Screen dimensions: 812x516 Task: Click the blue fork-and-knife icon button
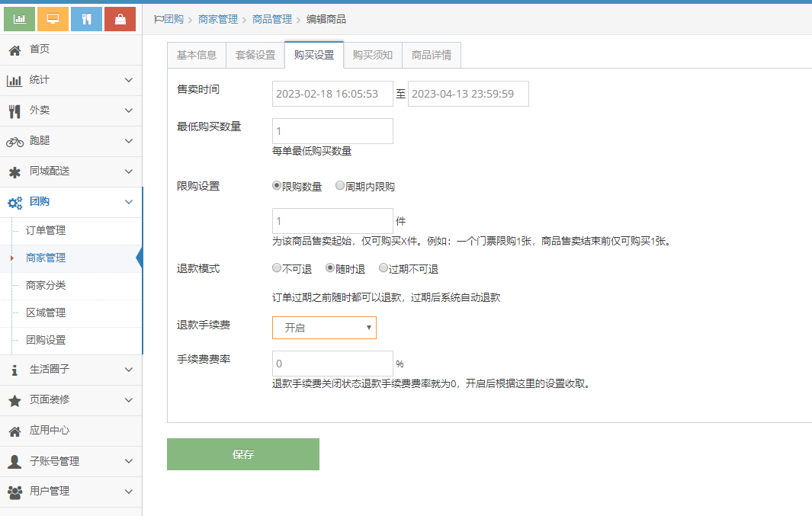coord(87,19)
